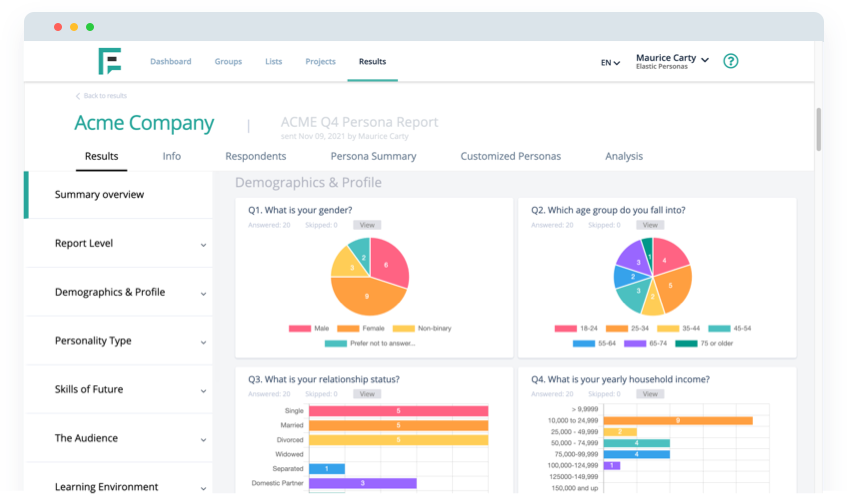
Task: Click View button for Q4 household income
Action: click(x=650, y=394)
